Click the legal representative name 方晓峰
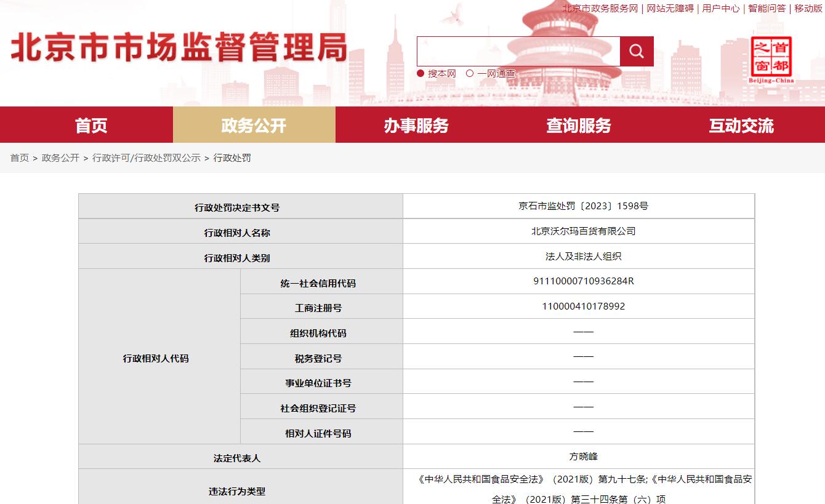The image size is (825, 504). click(583, 457)
